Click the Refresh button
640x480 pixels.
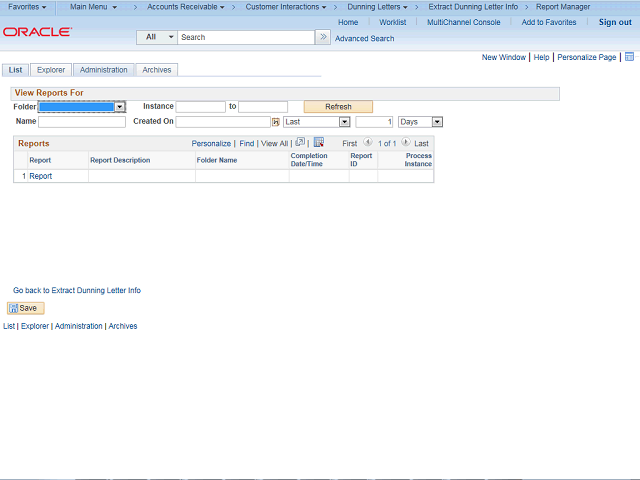coord(338,107)
